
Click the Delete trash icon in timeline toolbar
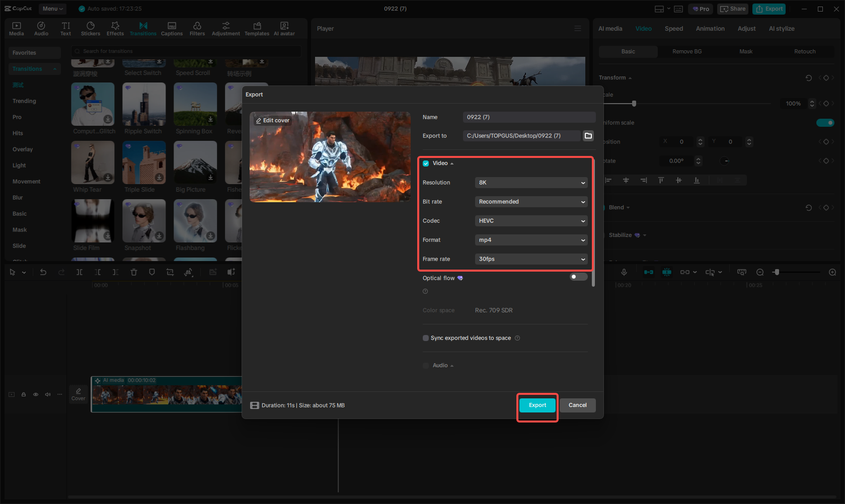[x=134, y=272]
